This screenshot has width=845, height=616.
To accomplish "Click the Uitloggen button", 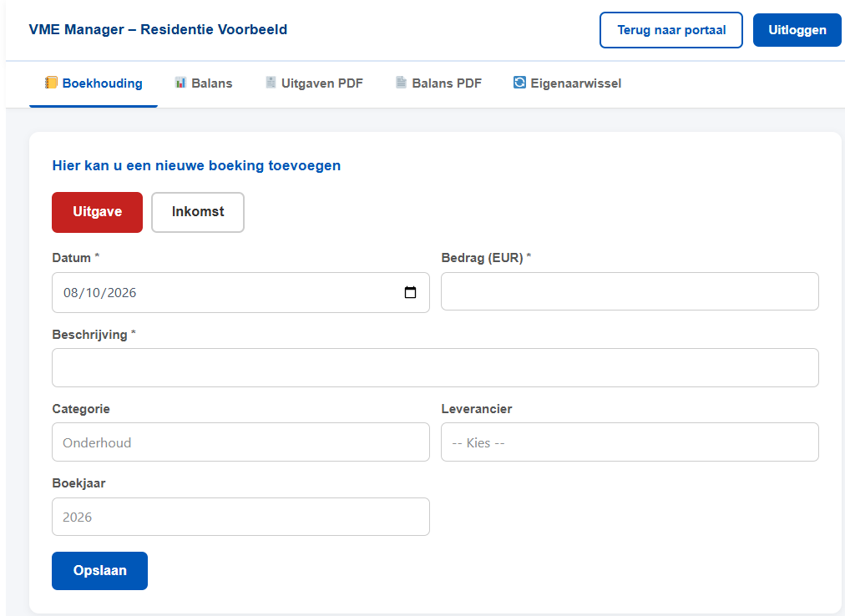I will tap(797, 30).
